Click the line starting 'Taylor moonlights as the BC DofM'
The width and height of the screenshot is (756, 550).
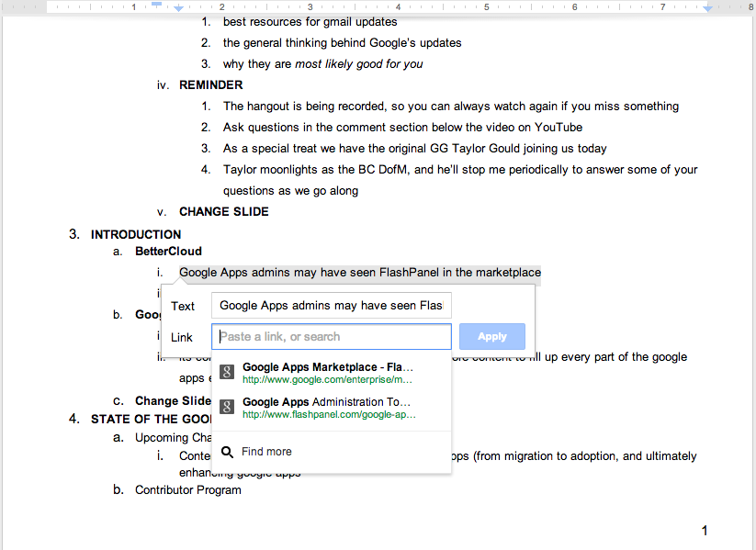460,170
